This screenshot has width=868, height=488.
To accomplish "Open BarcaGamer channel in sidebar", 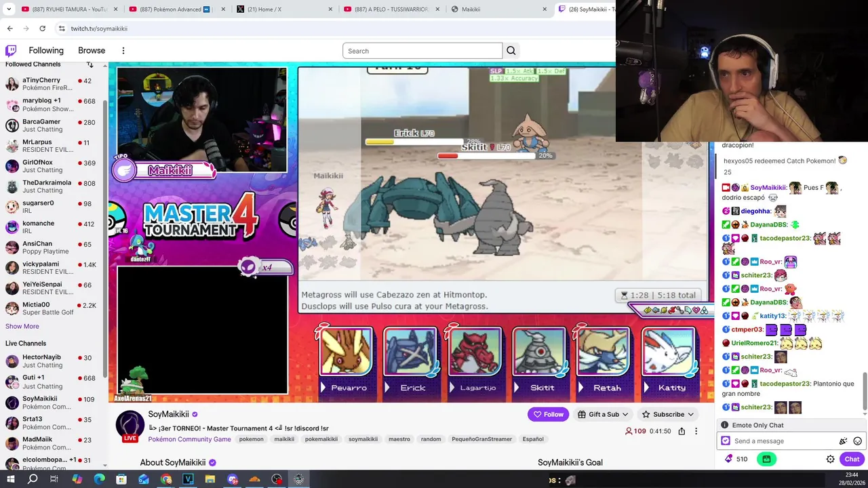I will (x=52, y=125).
